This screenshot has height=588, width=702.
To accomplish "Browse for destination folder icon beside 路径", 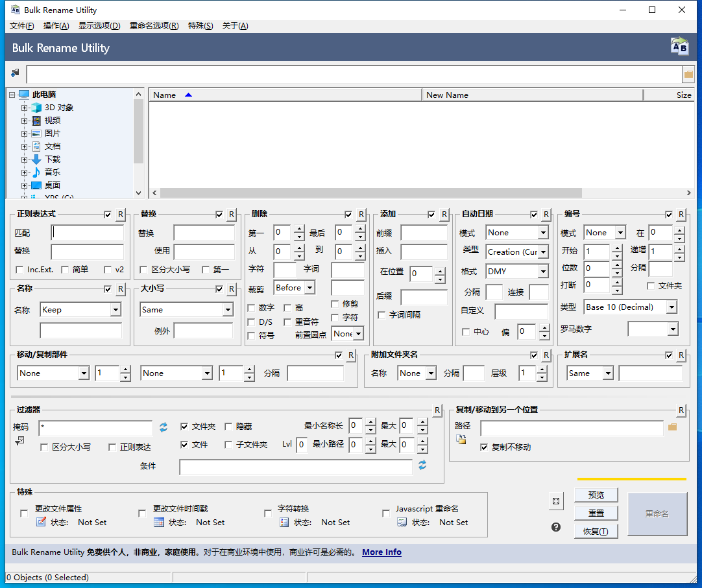I will (672, 427).
